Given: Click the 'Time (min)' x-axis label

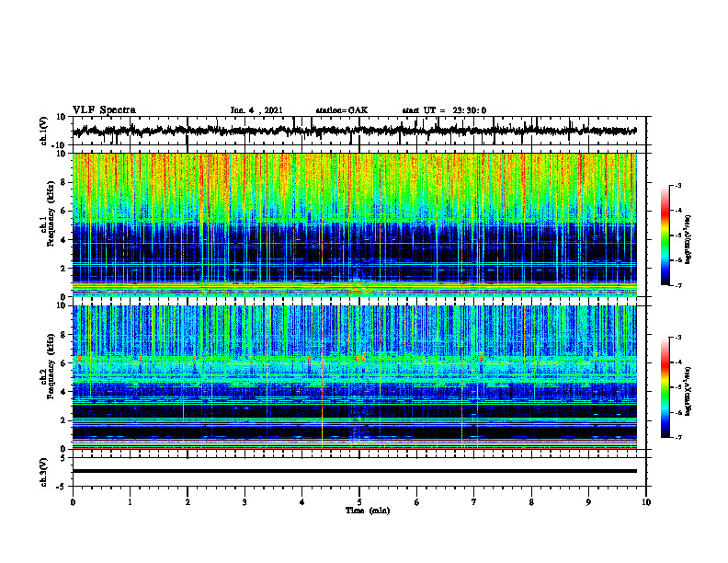Looking at the screenshot, I should coord(368,511).
